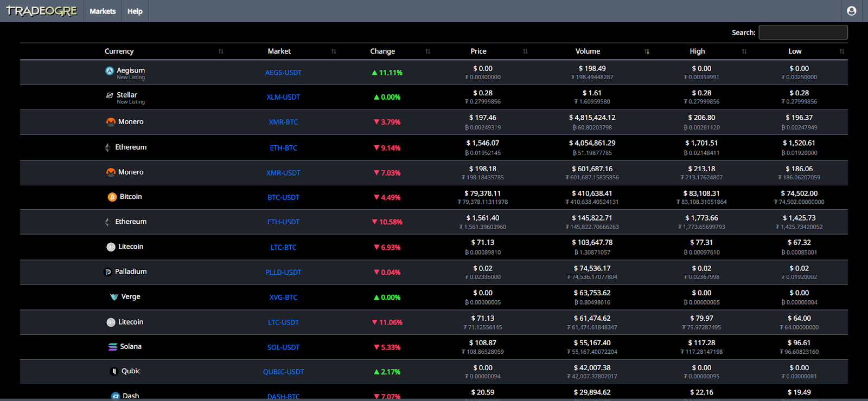Open the user account icon

tap(851, 11)
